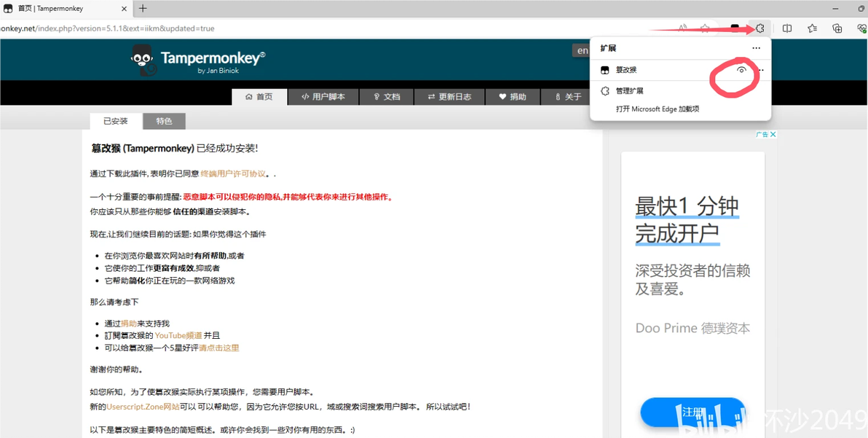The image size is (868, 438).
Task: Click the ad headline 最快1 分钟 完成开户
Action: [x=687, y=220]
